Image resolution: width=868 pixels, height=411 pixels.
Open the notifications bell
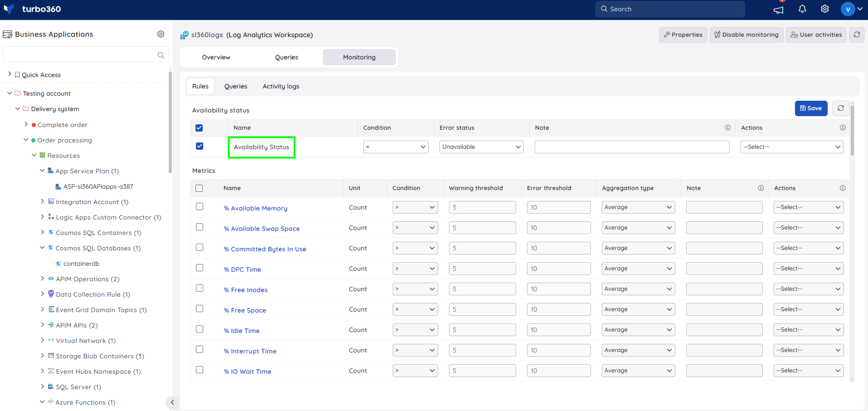[x=802, y=9]
